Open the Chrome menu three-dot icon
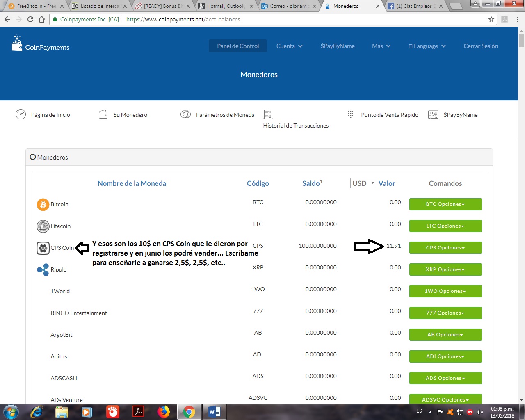Screen dimensions: 525x420 point(518,19)
